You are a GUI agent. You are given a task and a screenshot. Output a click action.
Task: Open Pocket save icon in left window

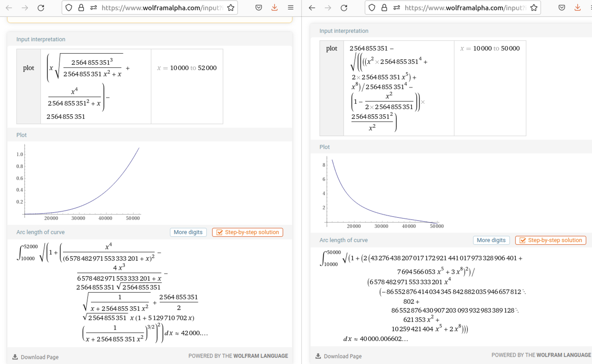[259, 8]
